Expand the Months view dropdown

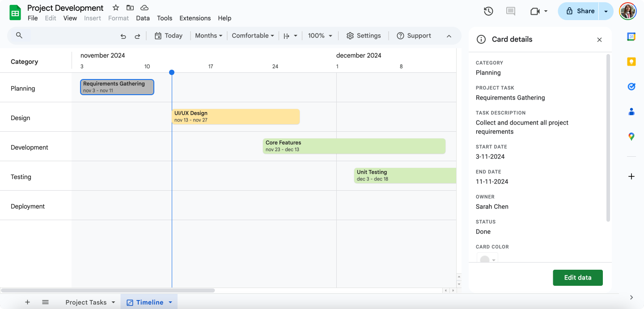pos(208,36)
